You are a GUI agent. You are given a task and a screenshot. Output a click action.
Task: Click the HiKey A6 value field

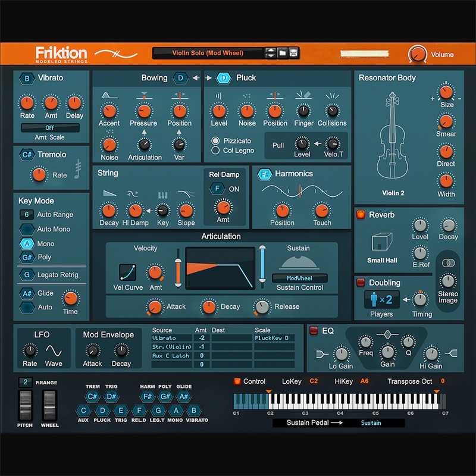[x=364, y=381]
